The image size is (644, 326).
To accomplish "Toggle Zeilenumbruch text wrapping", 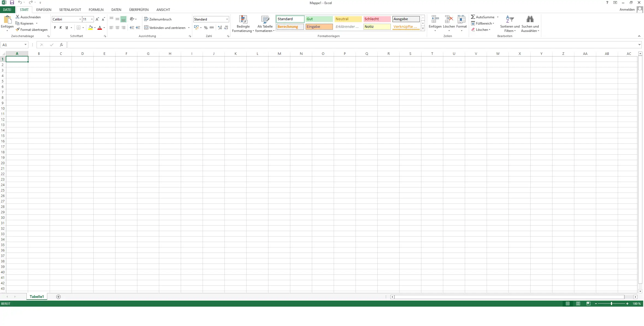I will click(158, 19).
